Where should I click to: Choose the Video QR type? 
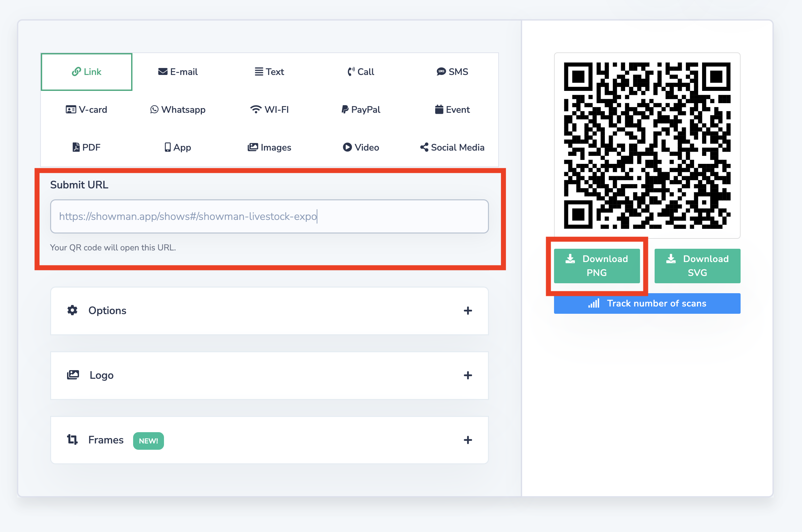pos(361,147)
